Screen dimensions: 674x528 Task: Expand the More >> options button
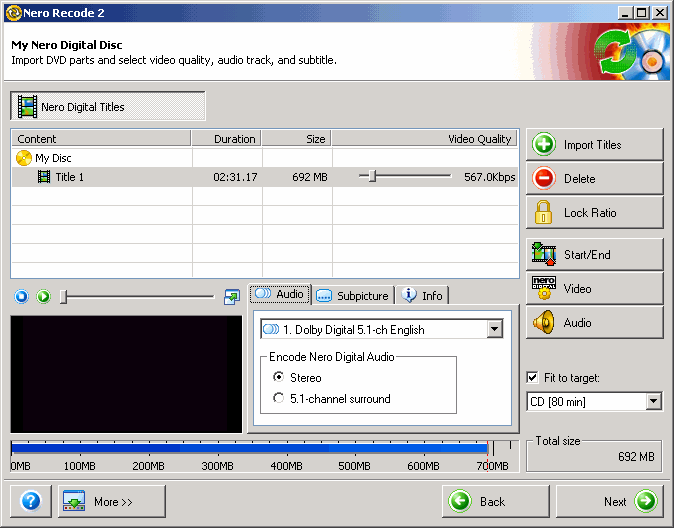point(111,501)
